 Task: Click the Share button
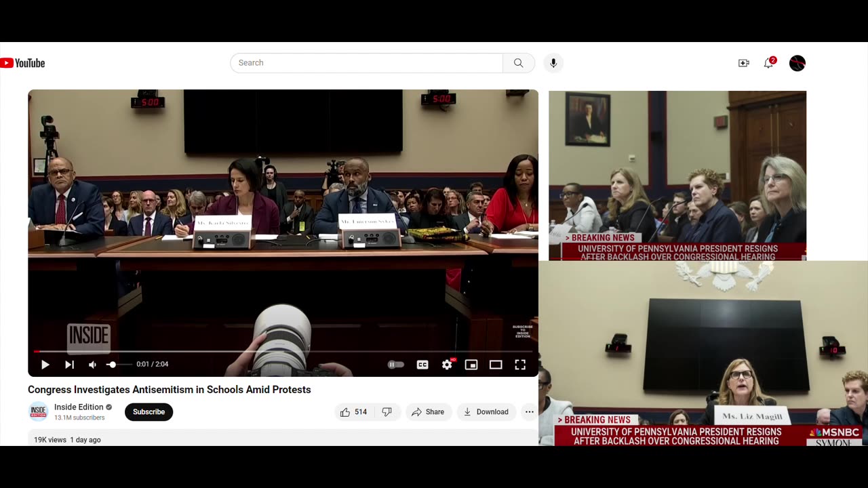(x=429, y=412)
